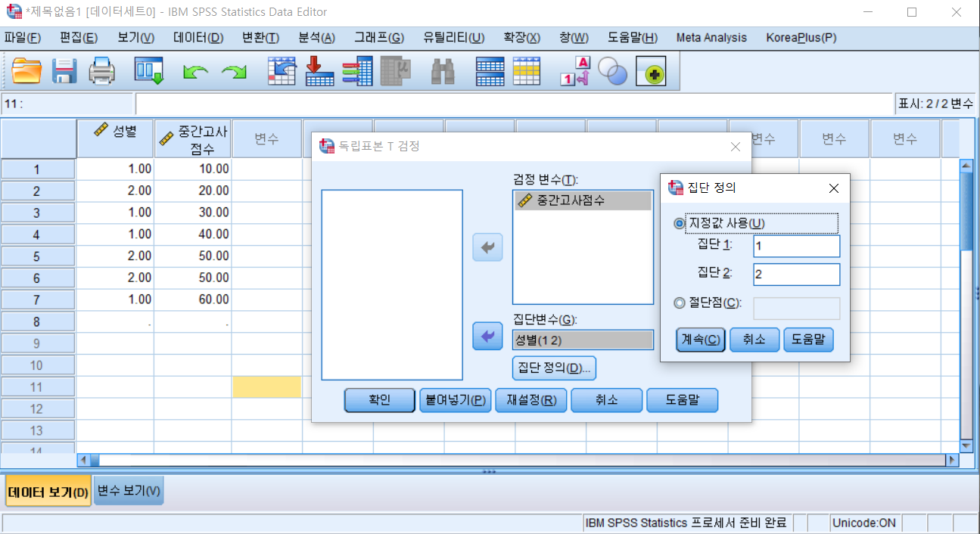Cancel the 독립표본 T 검정 dialog
Image resolution: width=980 pixels, height=534 pixels.
pos(606,400)
